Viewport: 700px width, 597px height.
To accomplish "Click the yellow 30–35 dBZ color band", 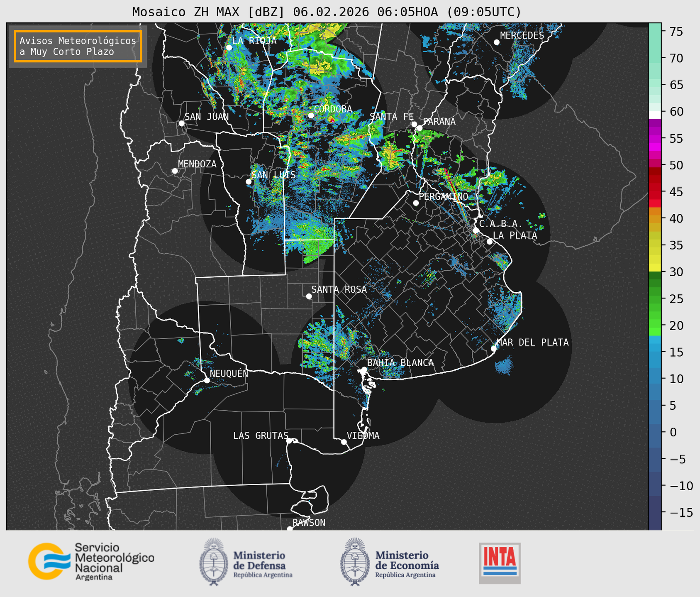I will click(x=655, y=258).
